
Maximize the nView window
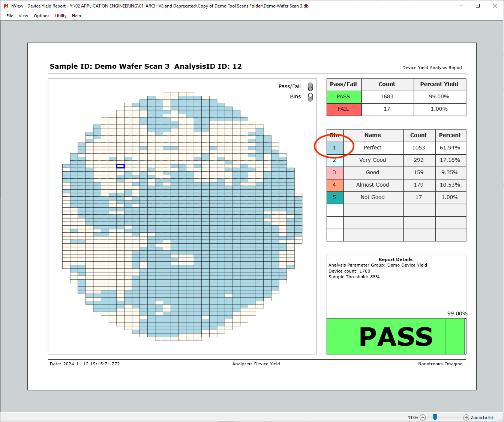tap(478, 6)
